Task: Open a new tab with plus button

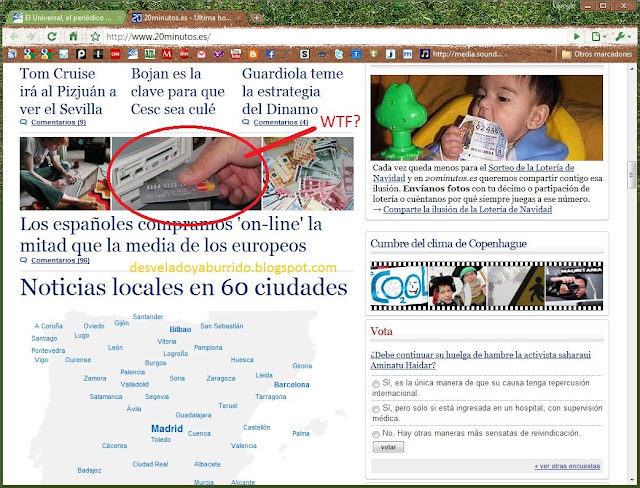Action: [x=256, y=18]
